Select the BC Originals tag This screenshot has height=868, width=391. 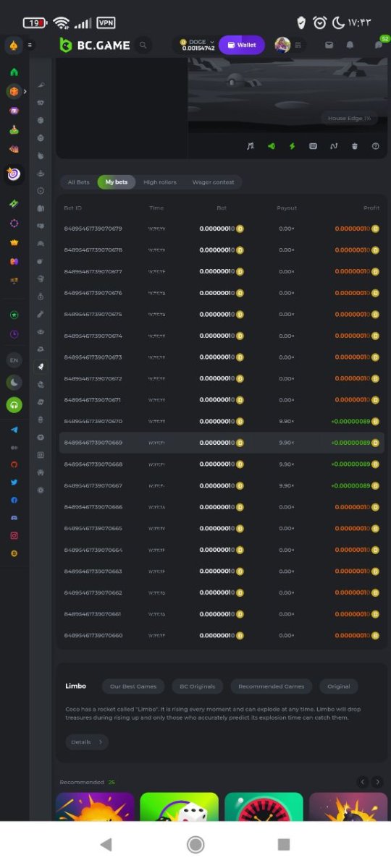[x=198, y=686]
